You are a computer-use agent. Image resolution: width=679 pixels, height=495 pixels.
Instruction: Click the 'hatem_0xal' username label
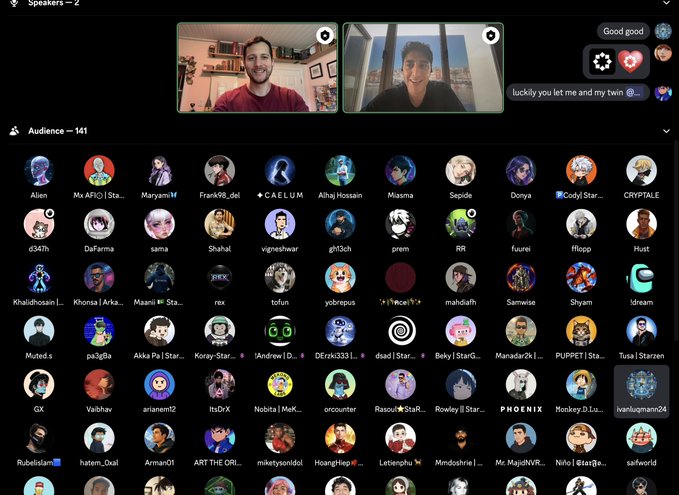(x=99, y=463)
